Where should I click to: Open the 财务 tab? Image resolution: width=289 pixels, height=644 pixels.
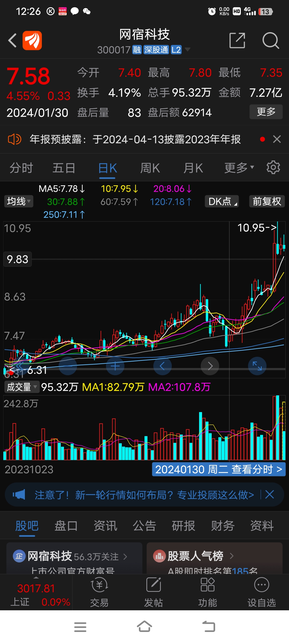pos(223,526)
